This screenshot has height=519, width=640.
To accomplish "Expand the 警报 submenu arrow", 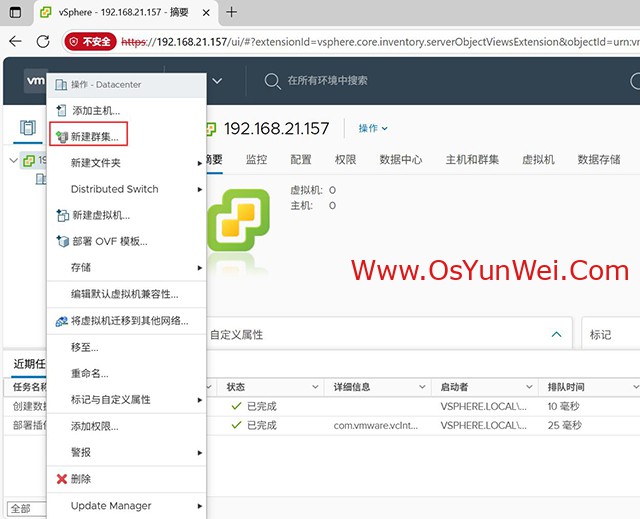I will click(x=200, y=452).
